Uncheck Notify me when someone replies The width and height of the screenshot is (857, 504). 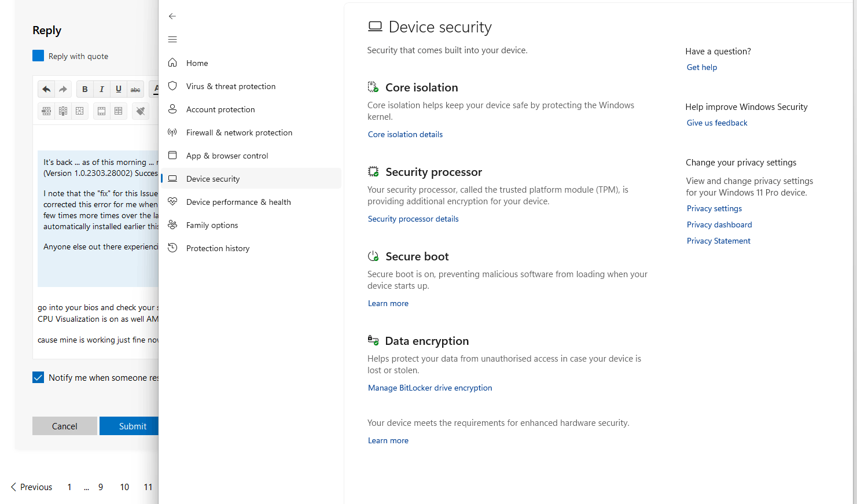point(38,377)
